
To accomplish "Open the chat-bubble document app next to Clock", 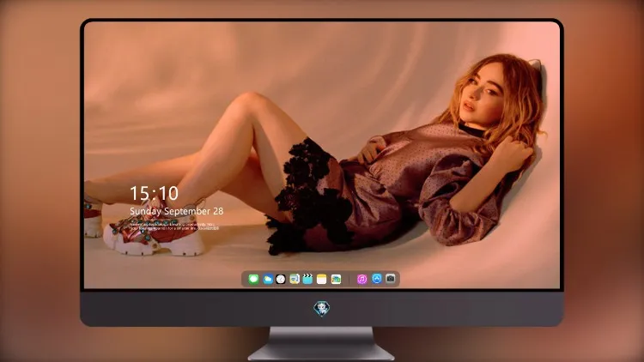I will click(294, 279).
